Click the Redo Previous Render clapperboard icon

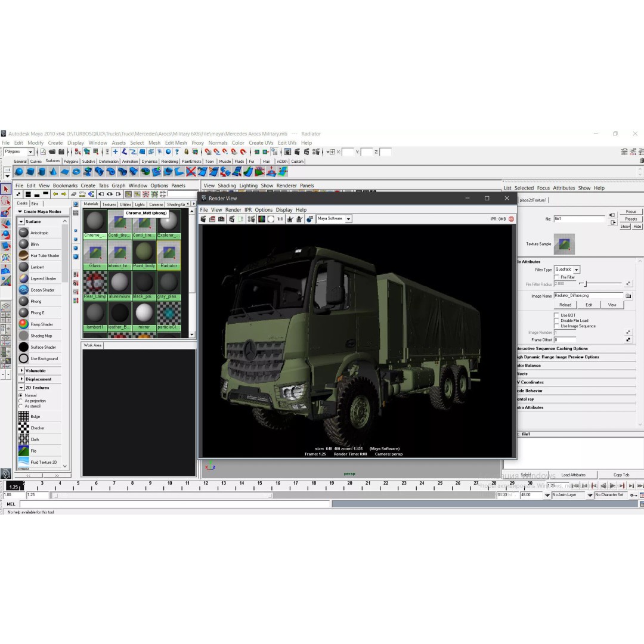tap(203, 219)
